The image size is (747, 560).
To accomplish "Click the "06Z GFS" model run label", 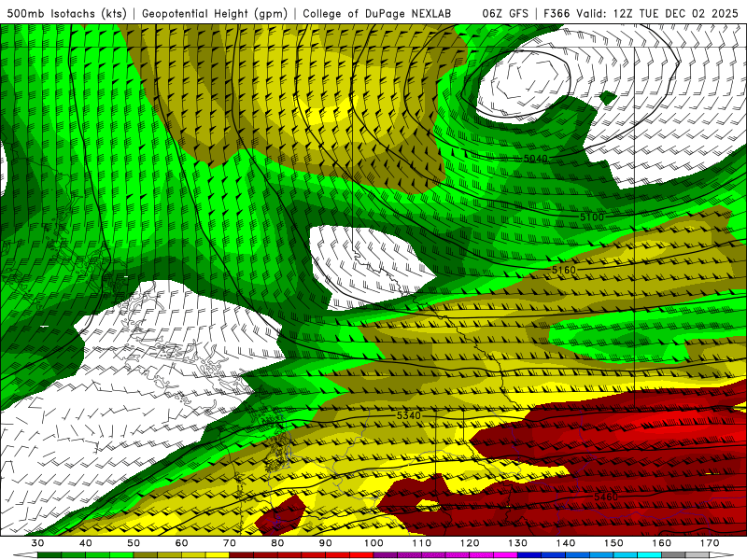I will tap(505, 13).
